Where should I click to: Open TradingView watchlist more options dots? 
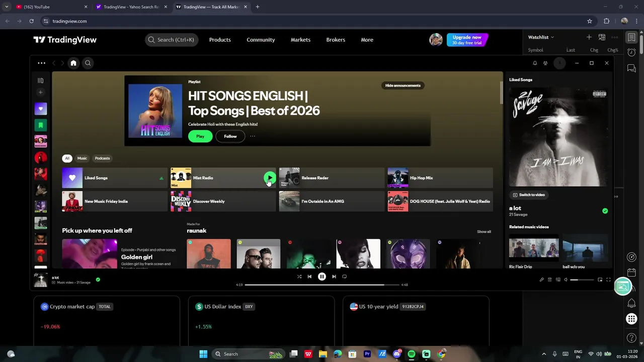click(x=614, y=37)
